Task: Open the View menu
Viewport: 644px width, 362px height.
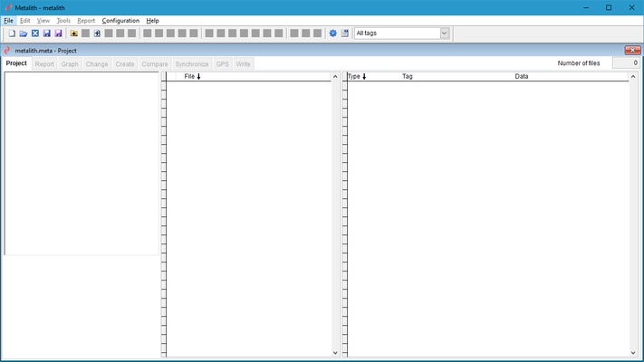Action: [43, 21]
